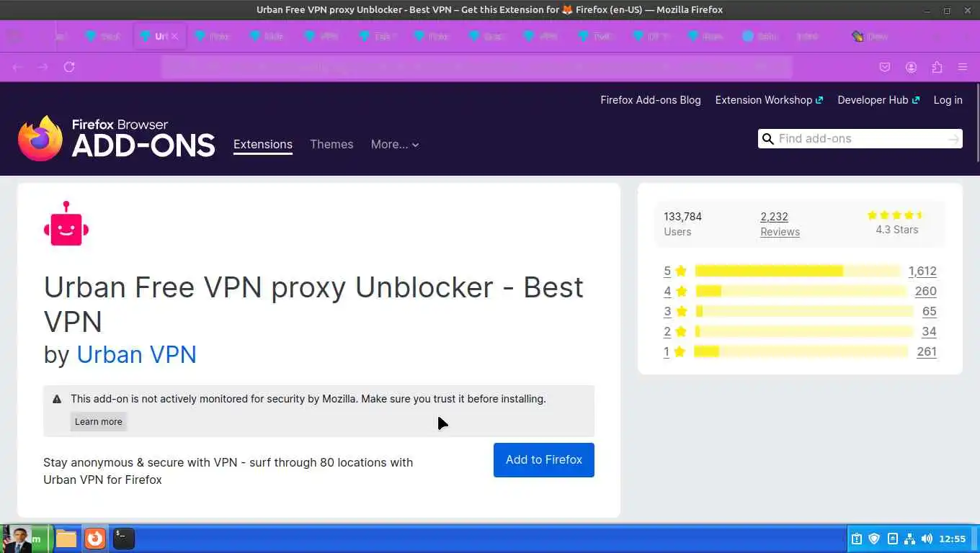The width and height of the screenshot is (980, 553).
Task: Open the volume control tray icon
Action: tap(927, 539)
